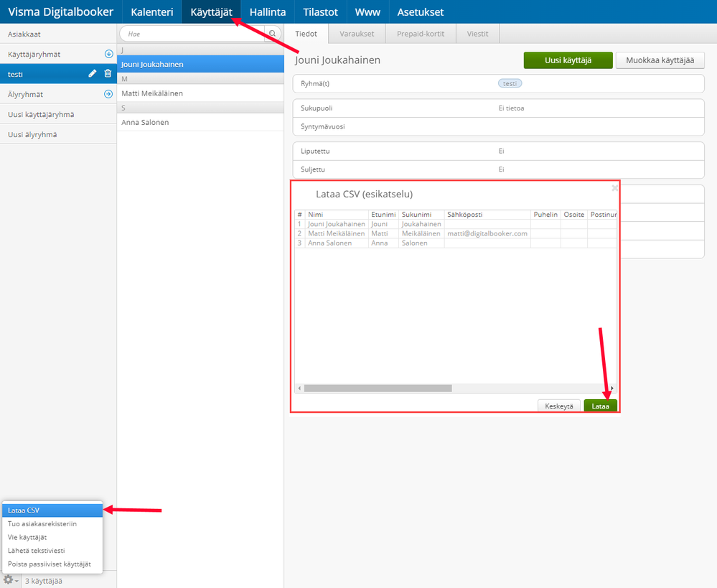Click the trash delete icon on testi group
The height and width of the screenshot is (588, 717).
tap(108, 74)
